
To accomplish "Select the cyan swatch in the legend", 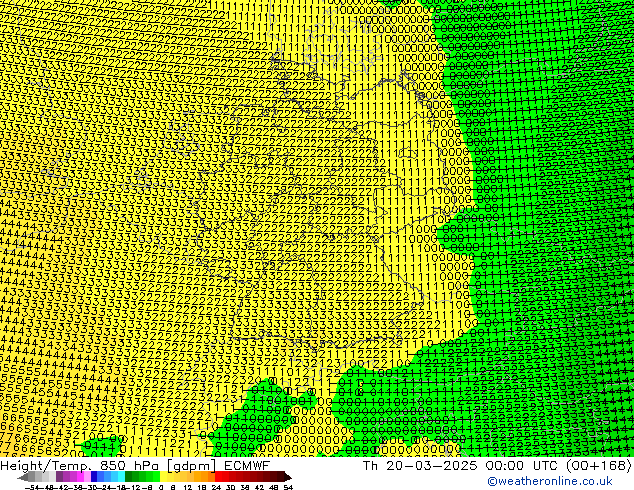I will coord(121,477).
